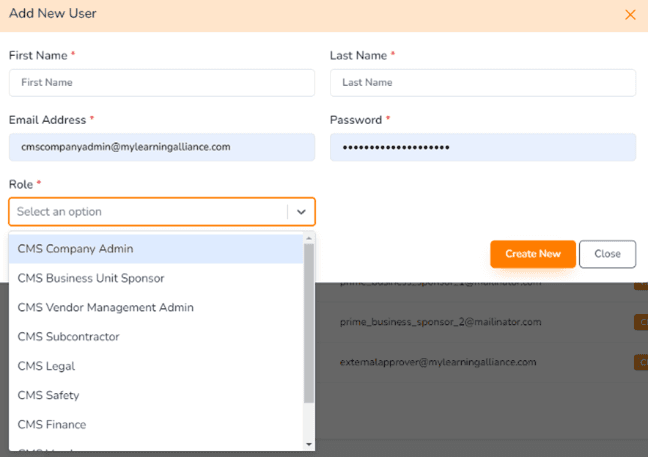
Task: Click the Role select box
Action: tap(150, 212)
